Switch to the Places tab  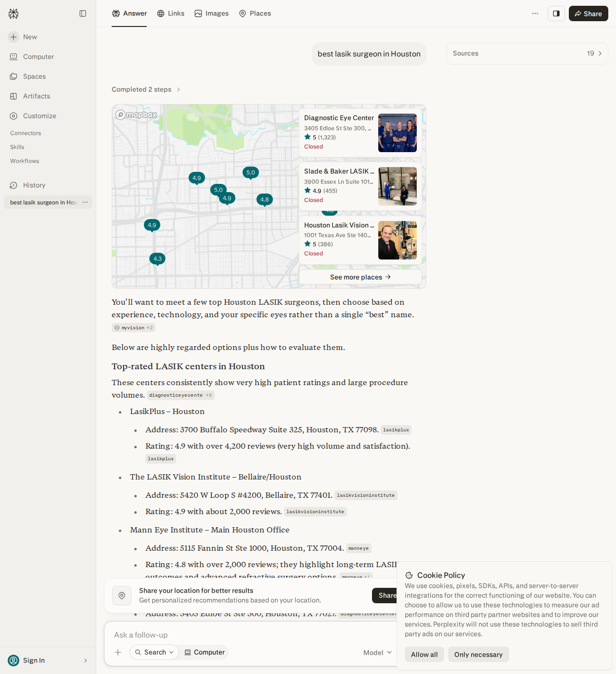(255, 13)
